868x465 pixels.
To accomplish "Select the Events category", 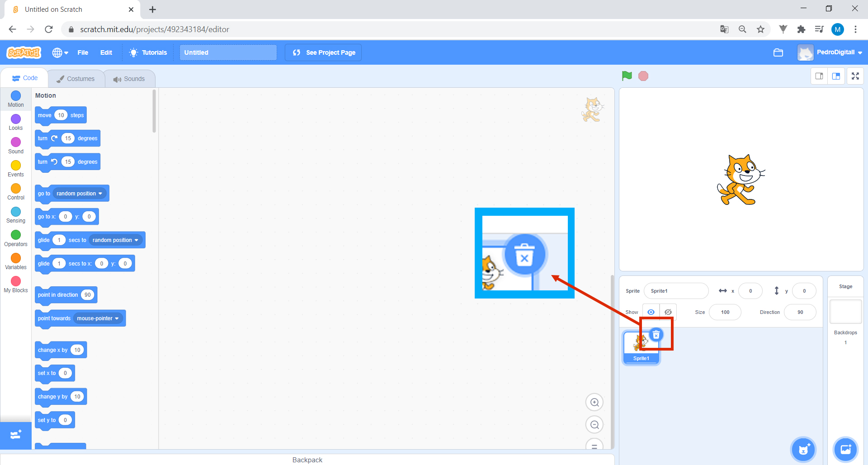I will coord(16,169).
